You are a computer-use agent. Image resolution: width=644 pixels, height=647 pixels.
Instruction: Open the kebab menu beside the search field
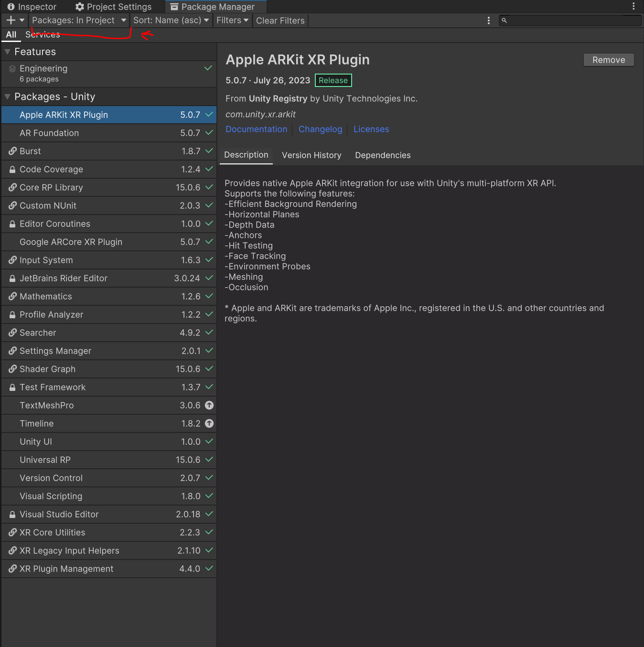pos(488,21)
